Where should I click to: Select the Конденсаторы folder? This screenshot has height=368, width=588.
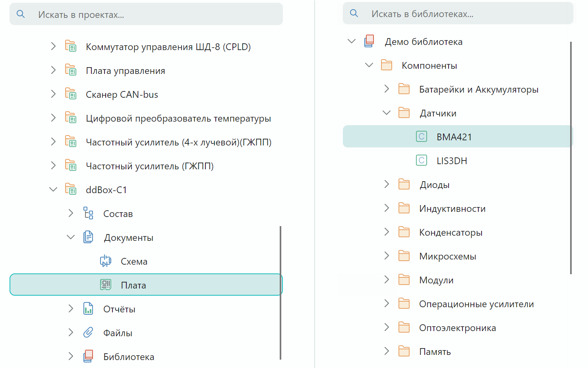tap(451, 232)
